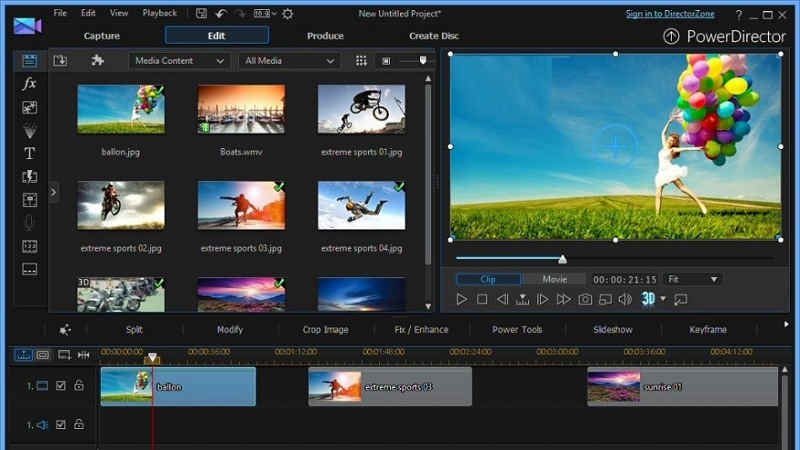Open the Chapter Room icon

pyautogui.click(x=29, y=246)
